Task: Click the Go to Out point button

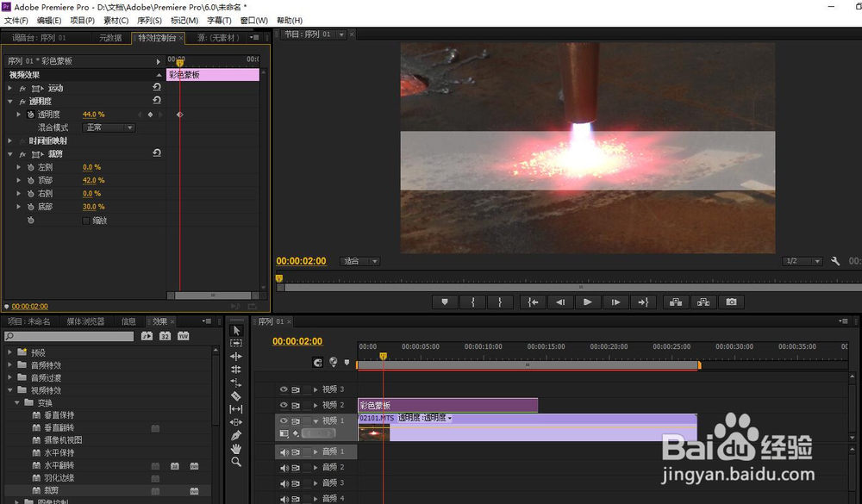Action: click(643, 302)
